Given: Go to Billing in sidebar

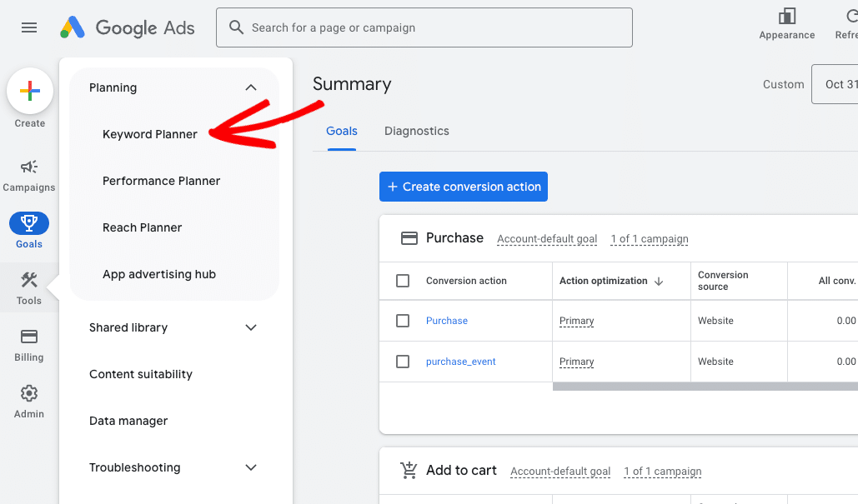Looking at the screenshot, I should [x=29, y=337].
